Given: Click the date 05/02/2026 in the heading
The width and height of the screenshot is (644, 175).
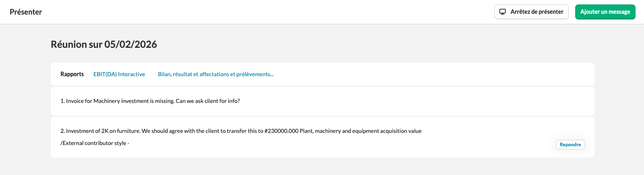Looking at the screenshot, I should click(x=131, y=45).
